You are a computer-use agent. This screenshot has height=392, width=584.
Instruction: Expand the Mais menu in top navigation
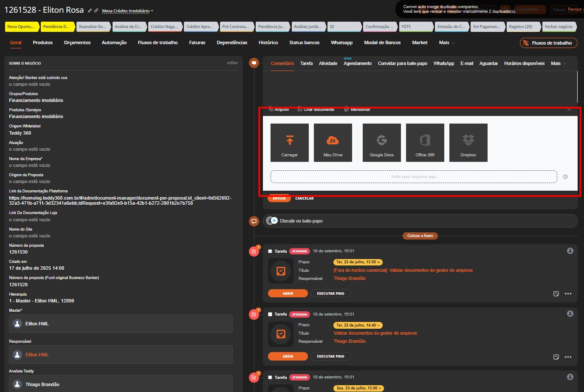coord(446,43)
